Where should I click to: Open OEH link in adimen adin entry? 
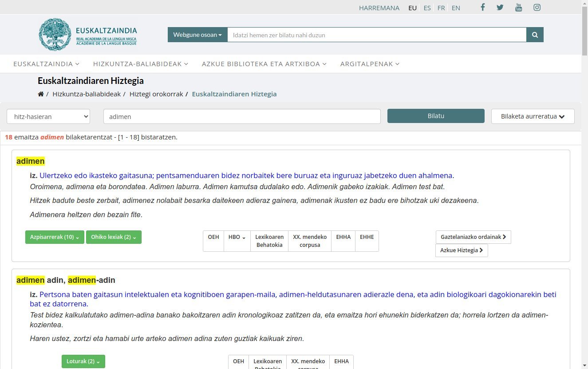point(238,361)
